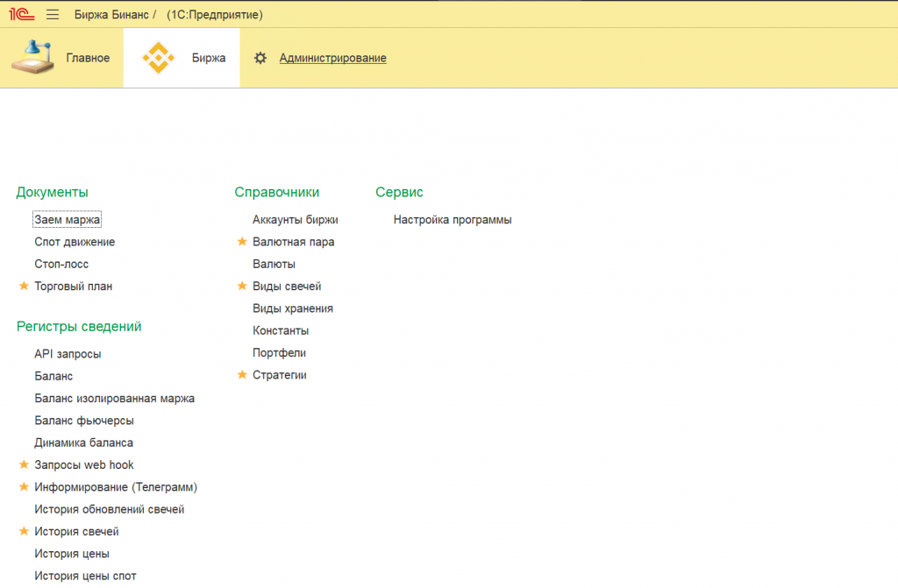Screen dimensions: 898x588
Task: Open История цены спот register
Action: point(85,576)
